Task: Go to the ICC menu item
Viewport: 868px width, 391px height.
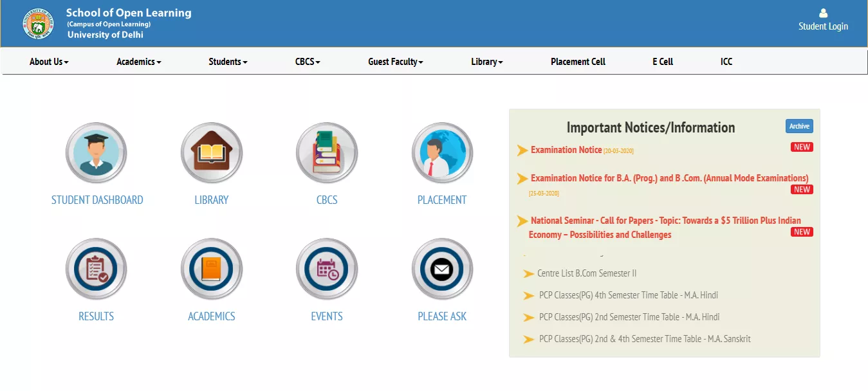Action: (726, 62)
